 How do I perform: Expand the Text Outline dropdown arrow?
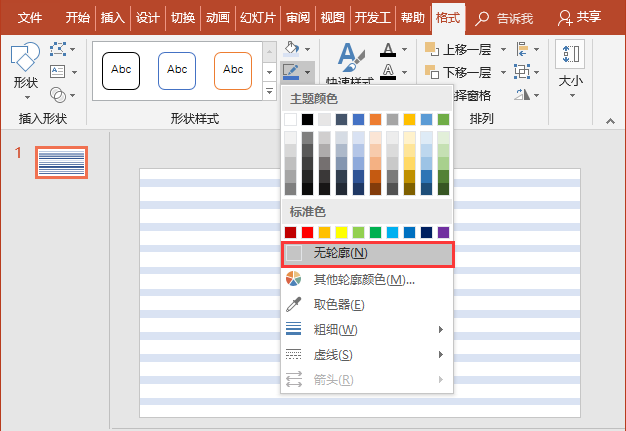[x=404, y=72]
